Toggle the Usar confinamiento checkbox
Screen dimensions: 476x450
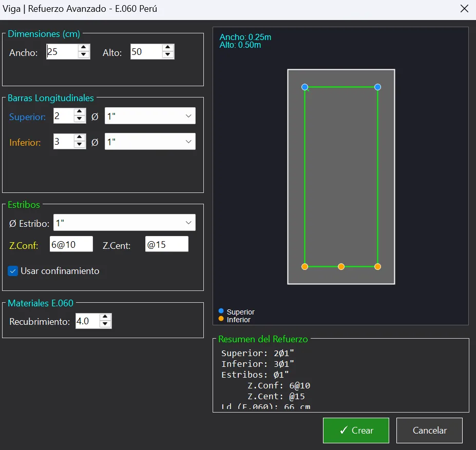click(13, 271)
